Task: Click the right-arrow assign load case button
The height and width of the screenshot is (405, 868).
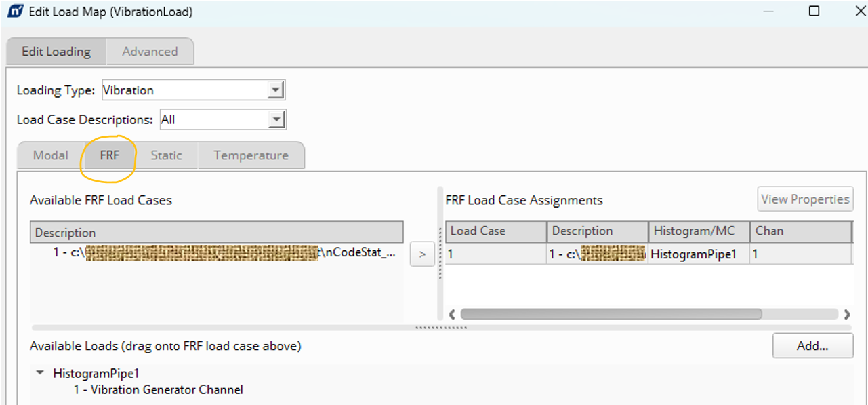Action: click(422, 254)
